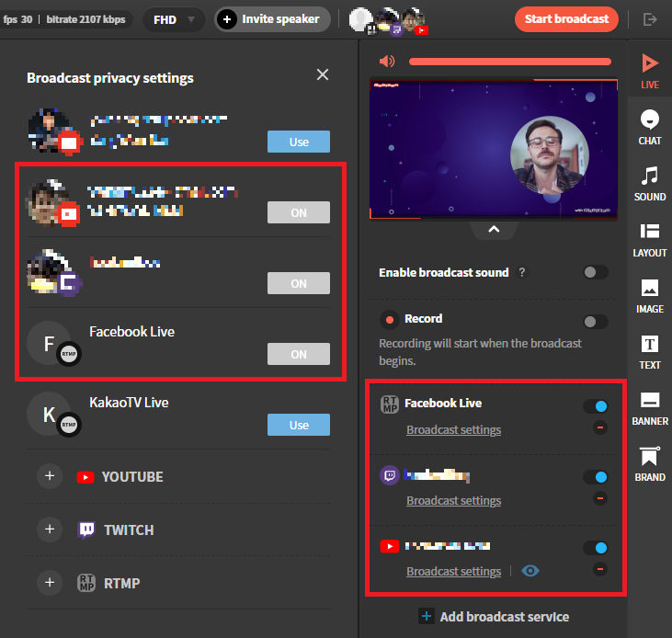Image resolution: width=672 pixels, height=638 pixels.
Task: Click the RTMP label in add list
Action: [121, 583]
